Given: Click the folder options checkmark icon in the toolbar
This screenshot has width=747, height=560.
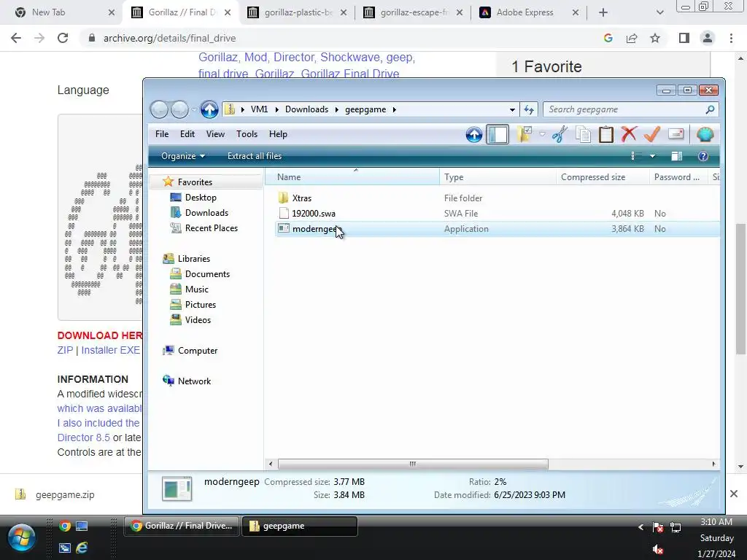Looking at the screenshot, I should (x=524, y=134).
